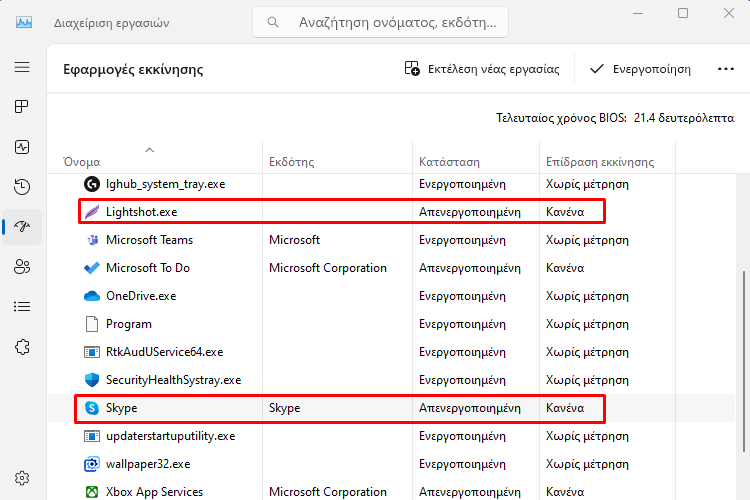
Task: Open the Users page icon in sidebar
Action: (x=22, y=267)
